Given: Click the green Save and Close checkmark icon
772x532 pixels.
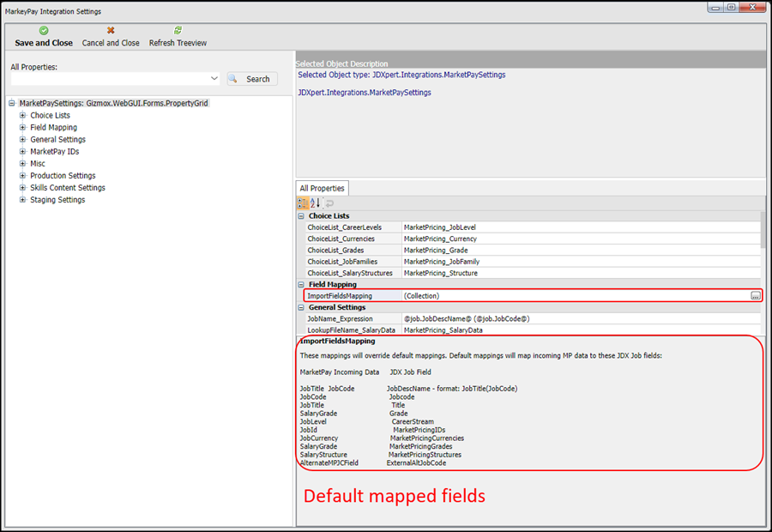Looking at the screenshot, I should click(44, 31).
